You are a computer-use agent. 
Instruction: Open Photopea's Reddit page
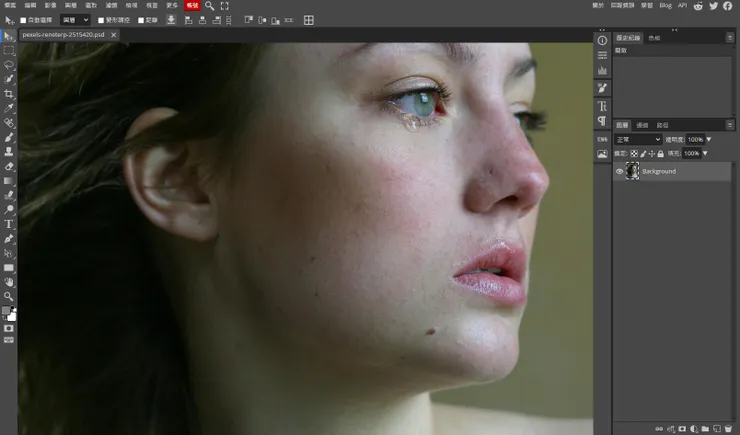coord(698,6)
